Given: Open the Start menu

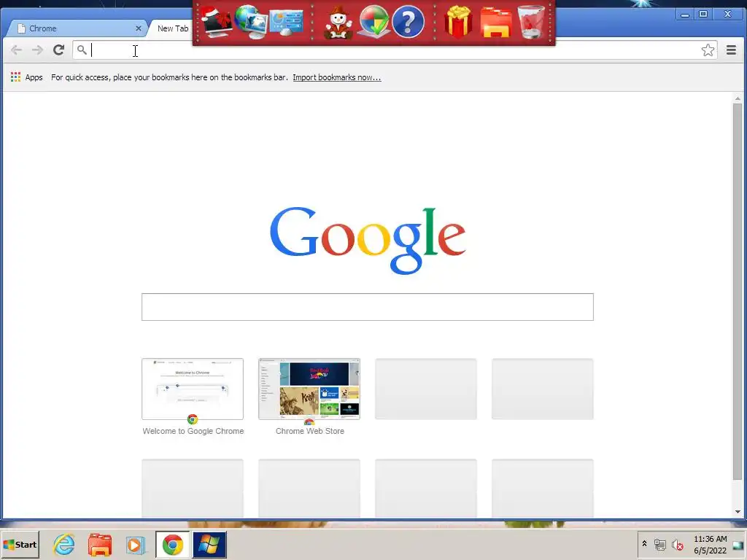Looking at the screenshot, I should click(x=20, y=544).
